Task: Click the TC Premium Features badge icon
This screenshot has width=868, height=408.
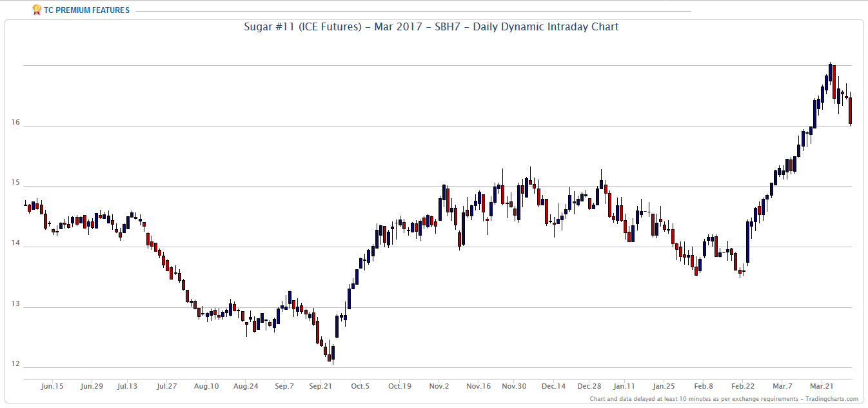Action: pyautogui.click(x=37, y=10)
